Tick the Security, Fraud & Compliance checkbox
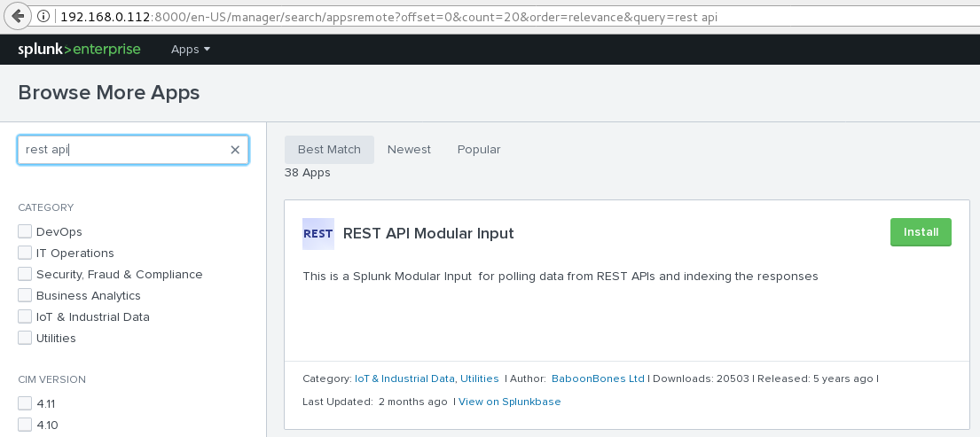Viewport: 980px width, 437px height. (x=25, y=274)
